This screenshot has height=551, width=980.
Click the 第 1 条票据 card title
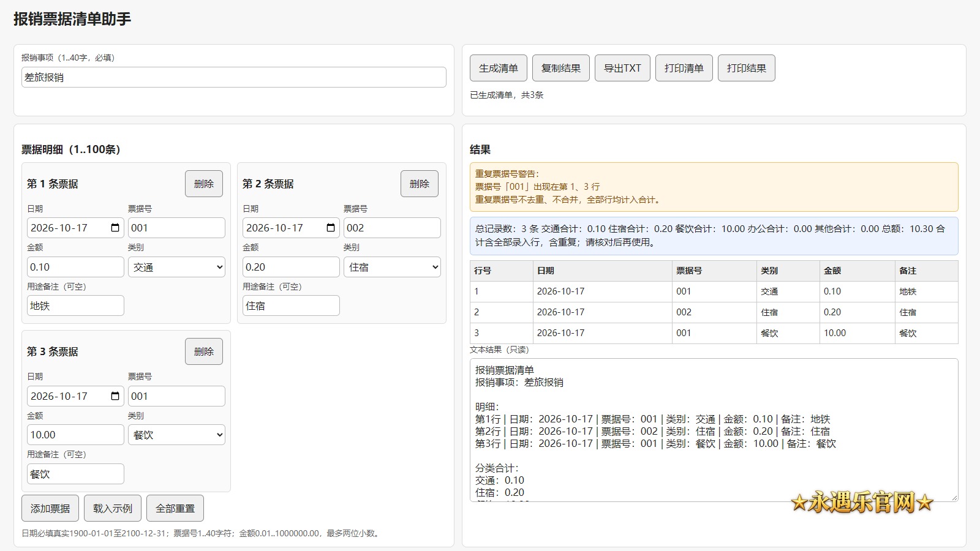tap(53, 184)
